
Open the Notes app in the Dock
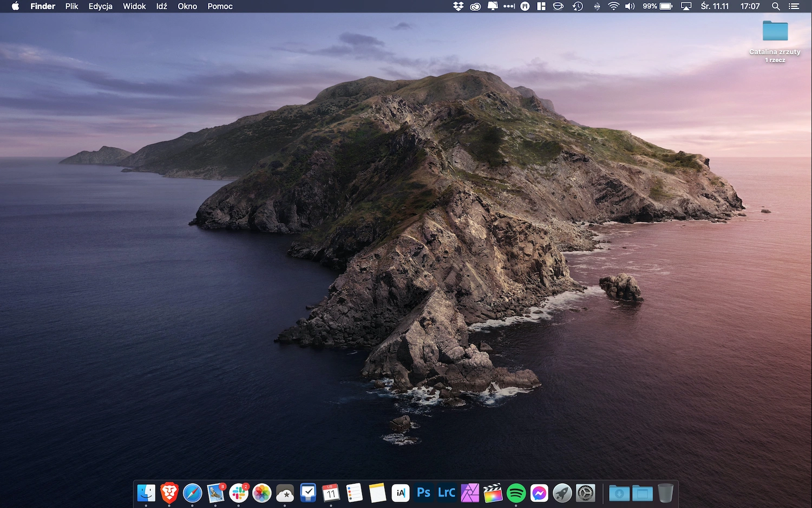[x=377, y=493]
